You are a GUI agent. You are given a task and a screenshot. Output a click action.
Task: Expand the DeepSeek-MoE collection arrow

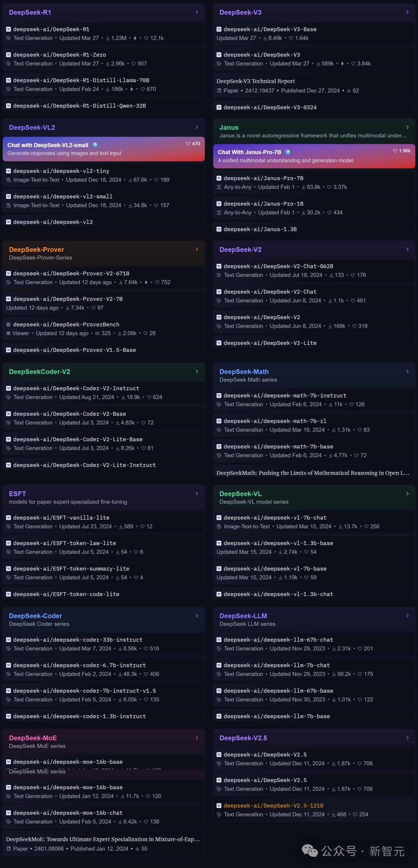pos(197,738)
